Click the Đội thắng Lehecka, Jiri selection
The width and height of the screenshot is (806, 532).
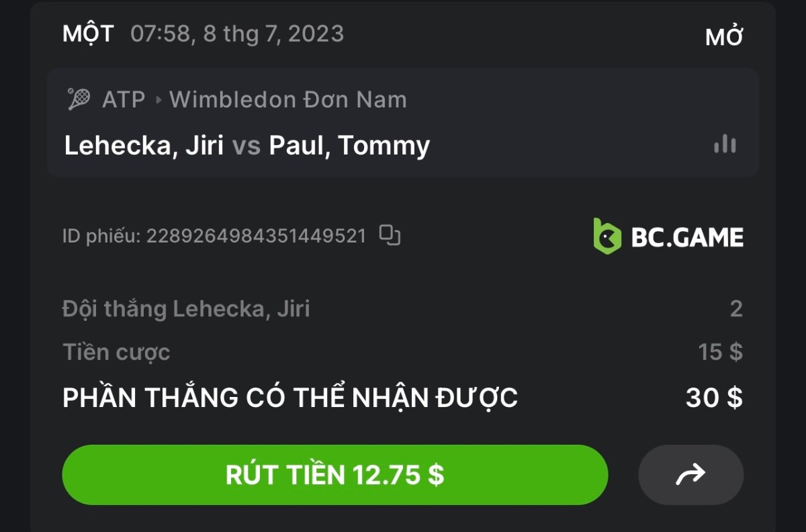coord(186,309)
